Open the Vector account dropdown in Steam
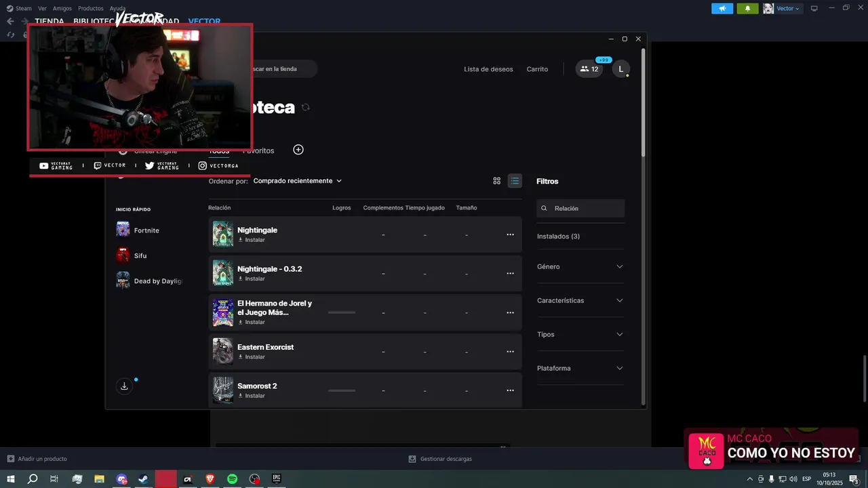 [x=783, y=8]
